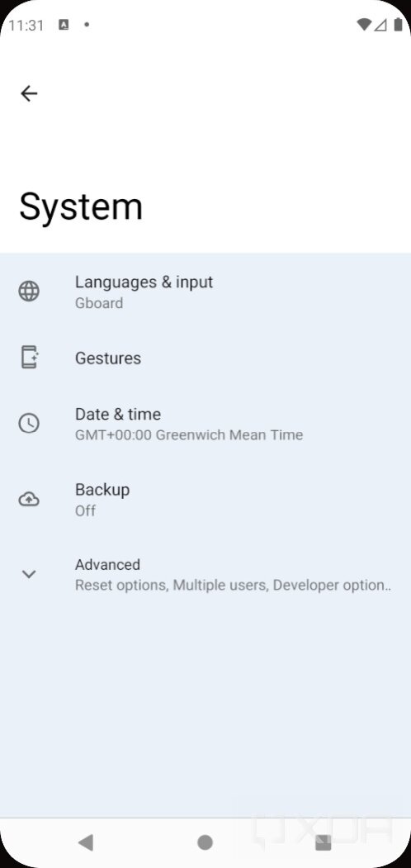The image size is (411, 868).
Task: Tap the square Recents navigation button
Action: pos(323,842)
